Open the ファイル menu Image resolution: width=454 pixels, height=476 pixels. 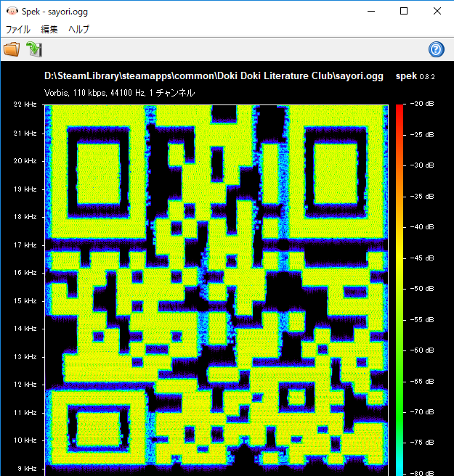(x=18, y=30)
